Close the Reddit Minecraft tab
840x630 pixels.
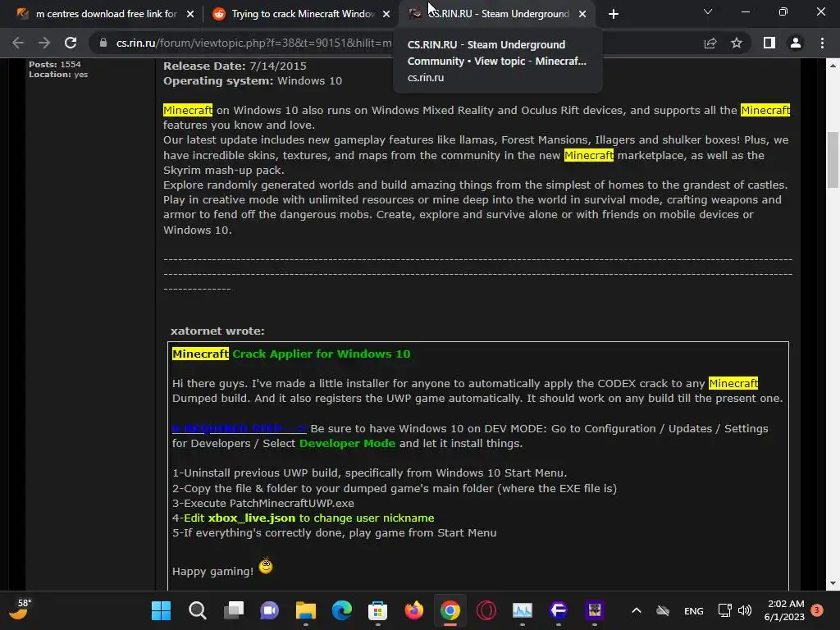[x=386, y=14]
